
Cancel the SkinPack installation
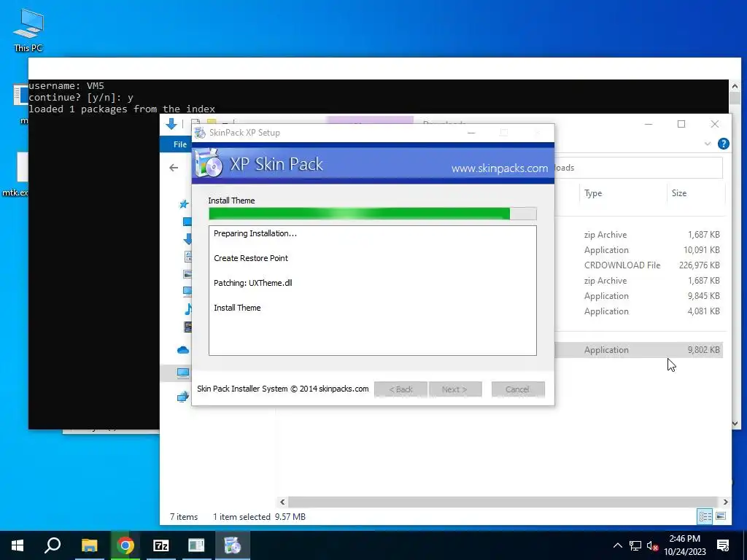click(518, 389)
